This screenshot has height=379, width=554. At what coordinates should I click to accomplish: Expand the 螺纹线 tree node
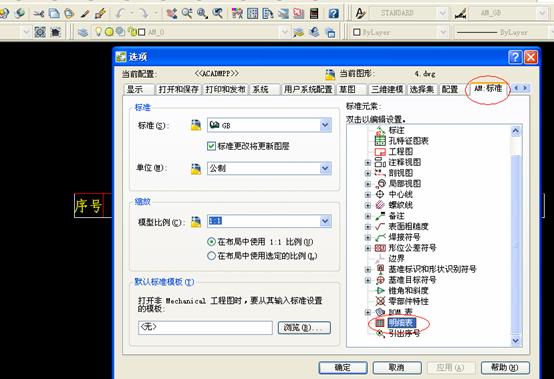368,206
